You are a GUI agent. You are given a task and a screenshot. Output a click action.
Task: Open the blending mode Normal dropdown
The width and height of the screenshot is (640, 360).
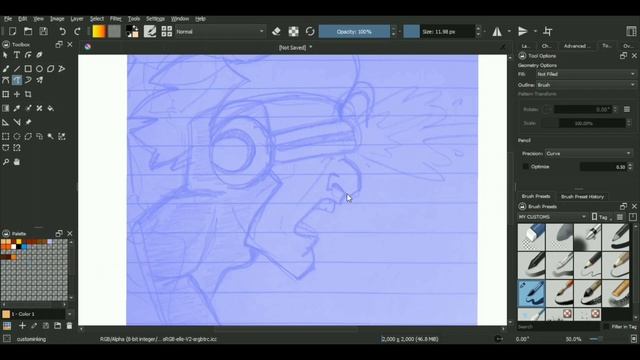220,31
